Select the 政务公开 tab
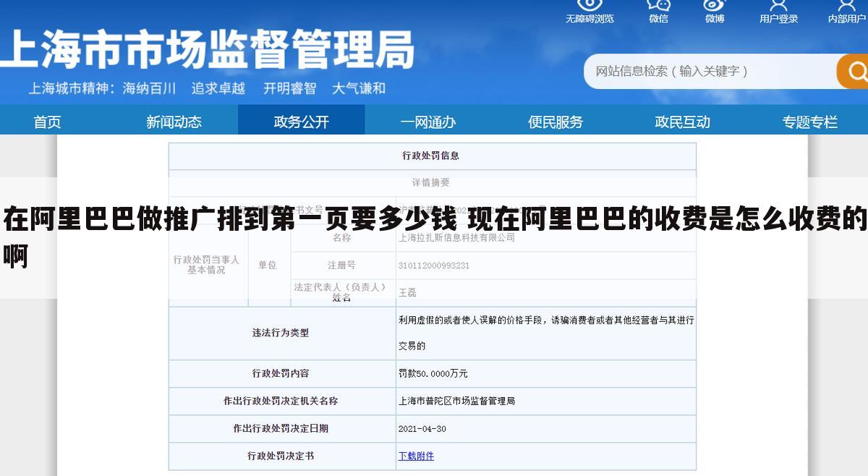Screen dimensions: 868x476 pos(302,122)
